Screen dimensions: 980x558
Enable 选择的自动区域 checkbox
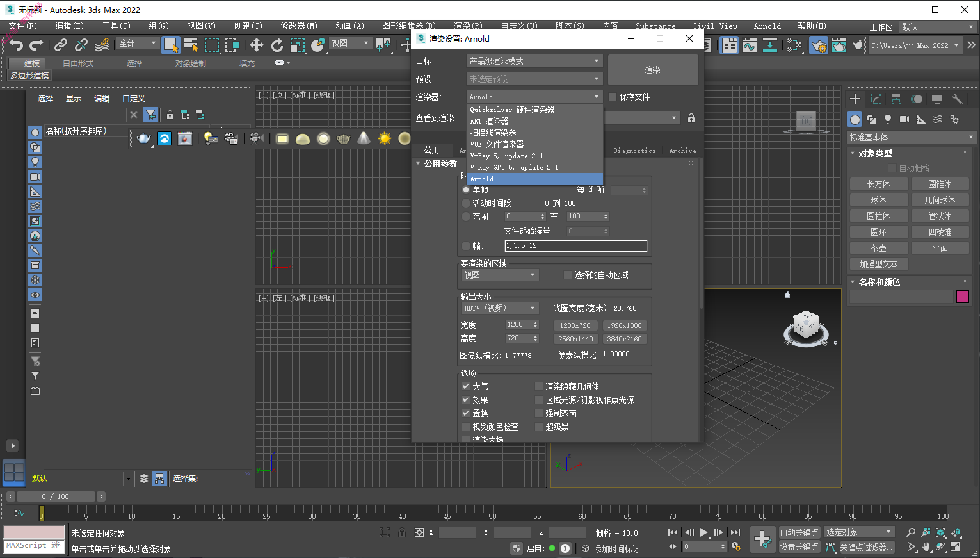coord(567,275)
